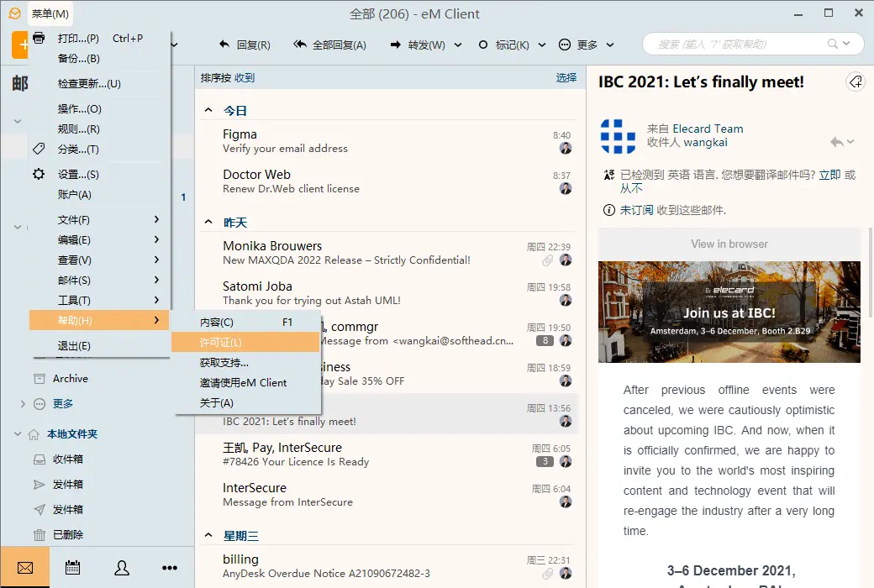Open the Contacts person icon in bottom bar
The height and width of the screenshot is (588, 874).
(122, 567)
